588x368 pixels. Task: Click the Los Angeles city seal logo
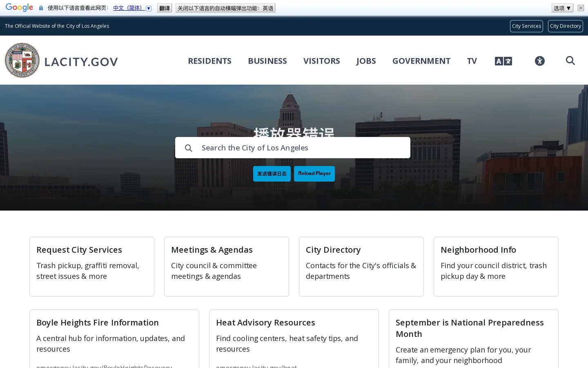point(22,60)
